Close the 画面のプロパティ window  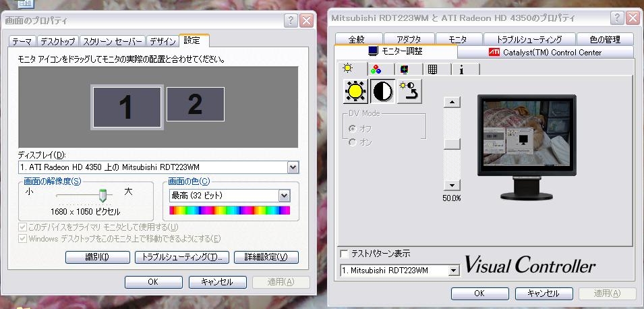(306, 20)
